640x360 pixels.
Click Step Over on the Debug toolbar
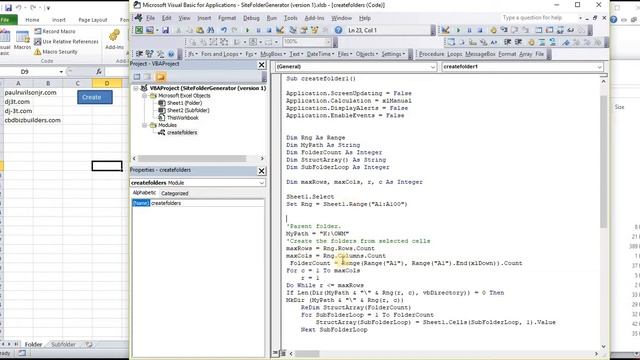tap(515, 30)
